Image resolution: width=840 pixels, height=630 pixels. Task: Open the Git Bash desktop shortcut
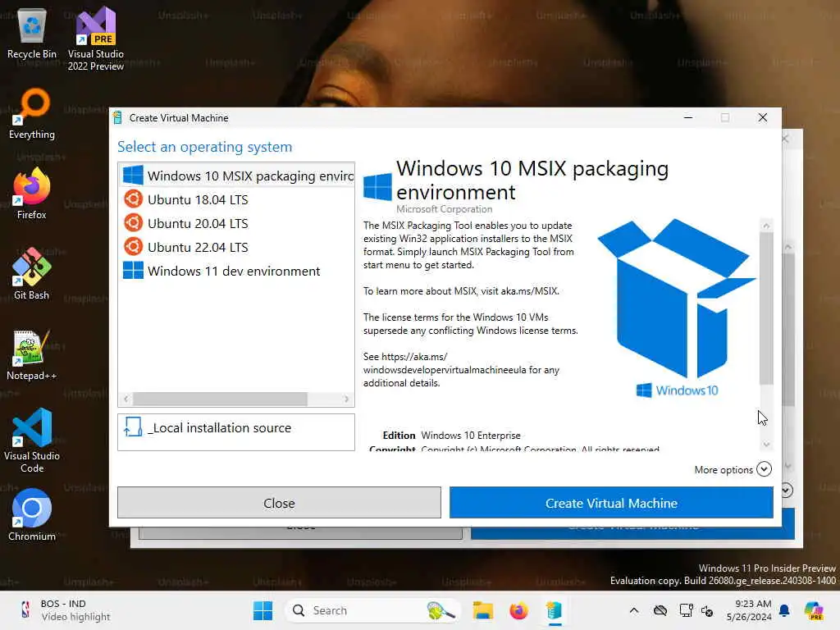[x=32, y=274]
